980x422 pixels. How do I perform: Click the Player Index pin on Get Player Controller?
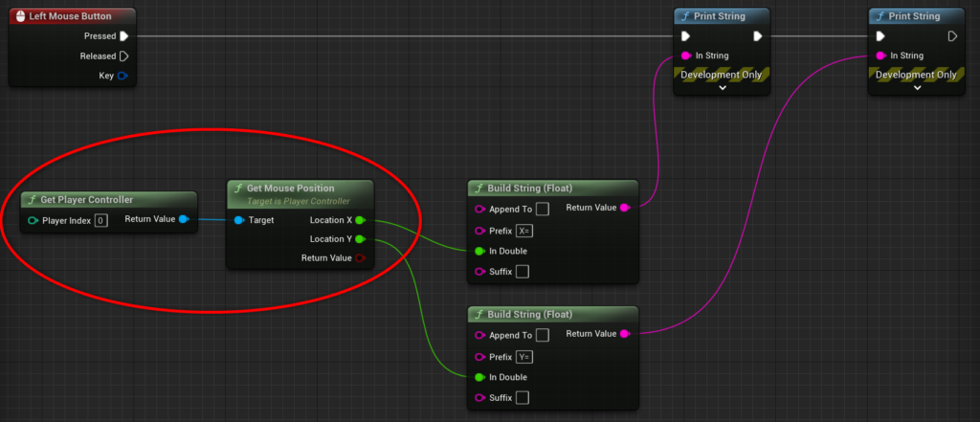33,221
